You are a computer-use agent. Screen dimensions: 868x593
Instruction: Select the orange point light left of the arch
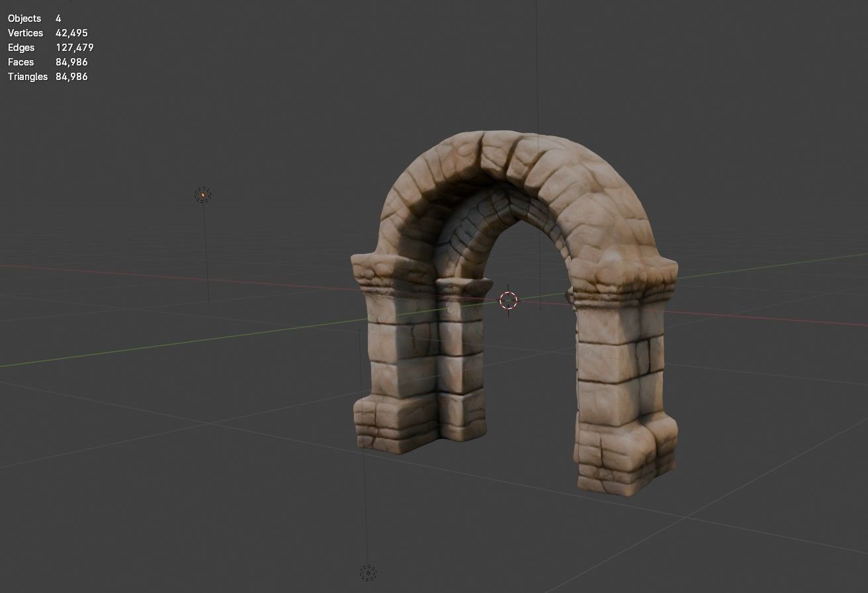202,194
